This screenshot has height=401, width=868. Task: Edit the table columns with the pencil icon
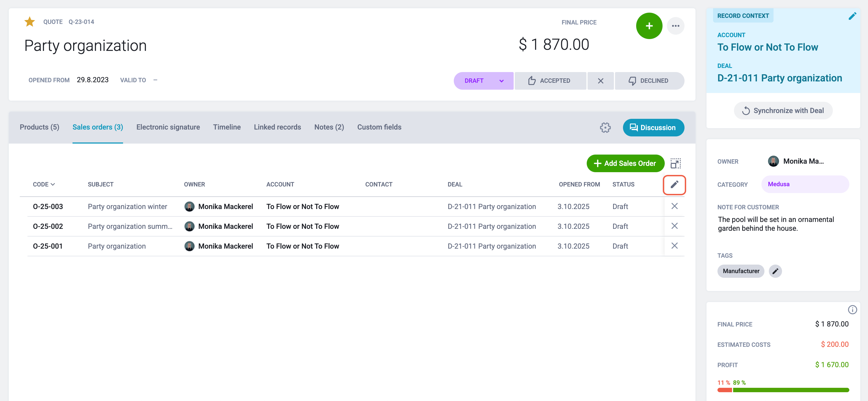674,185
